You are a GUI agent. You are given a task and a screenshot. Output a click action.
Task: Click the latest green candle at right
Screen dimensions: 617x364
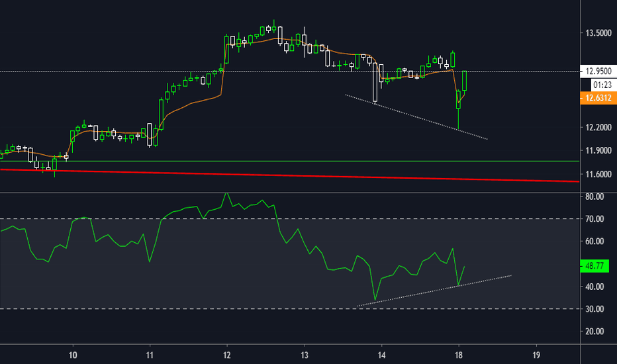[464, 81]
